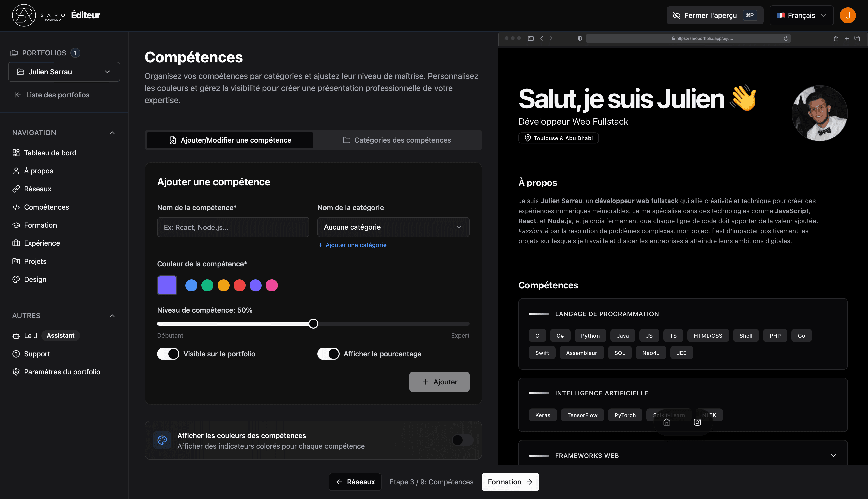
Task: Open the Tableau de bord section
Action: coord(16,153)
